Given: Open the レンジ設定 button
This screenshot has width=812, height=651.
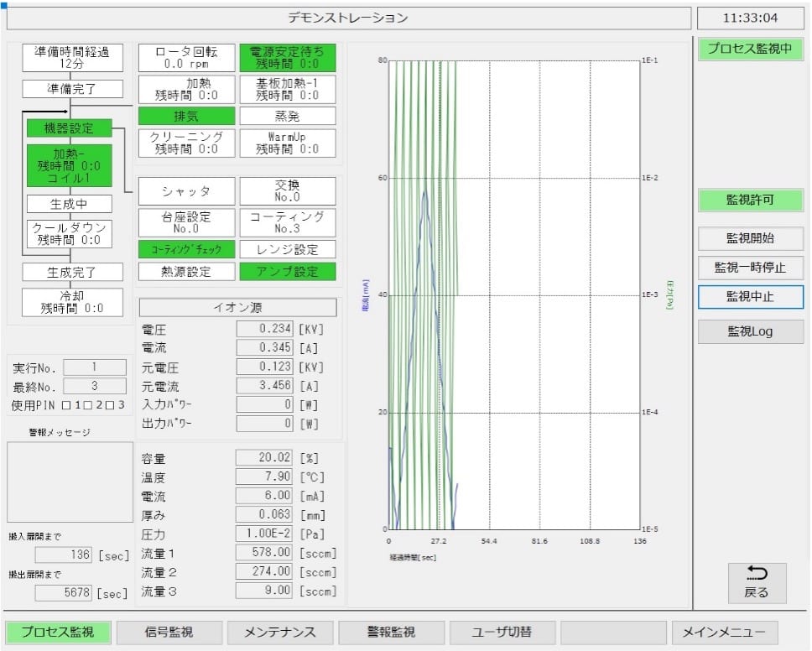Looking at the screenshot, I should [288, 250].
